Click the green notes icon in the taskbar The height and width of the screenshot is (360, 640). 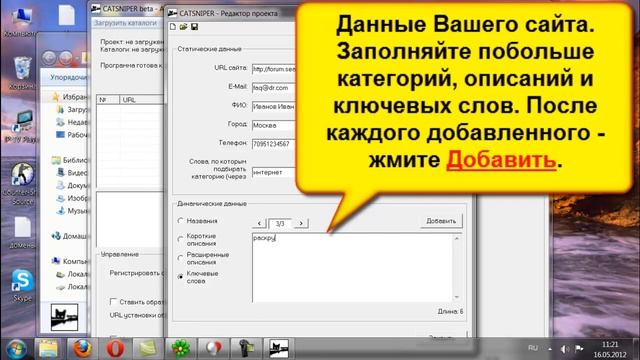[148, 349]
